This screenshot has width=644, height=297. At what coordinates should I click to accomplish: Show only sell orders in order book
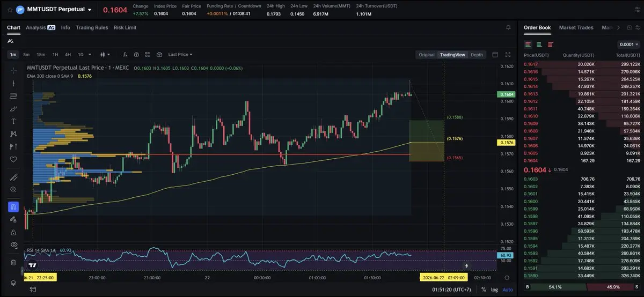551,44
